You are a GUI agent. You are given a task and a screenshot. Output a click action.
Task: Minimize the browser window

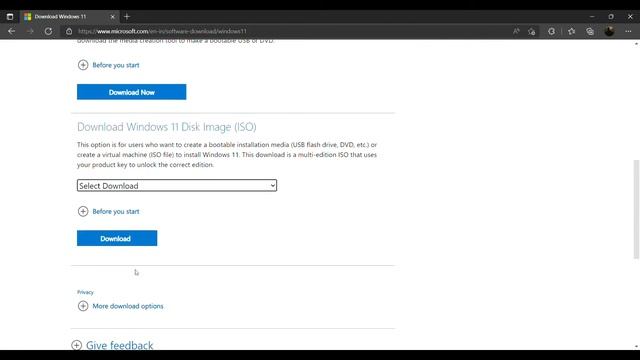click(592, 17)
